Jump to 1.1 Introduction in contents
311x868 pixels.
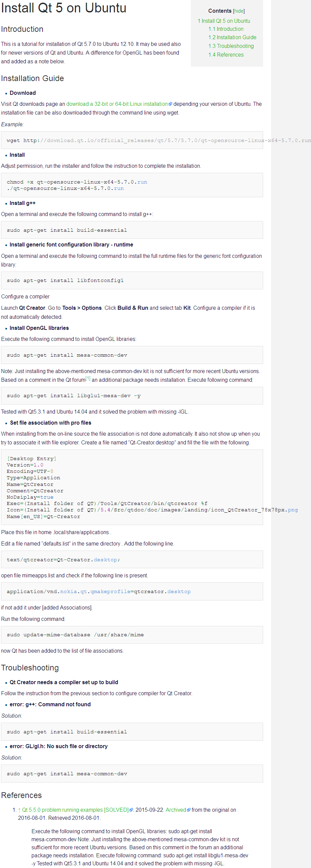pyautogui.click(x=226, y=29)
